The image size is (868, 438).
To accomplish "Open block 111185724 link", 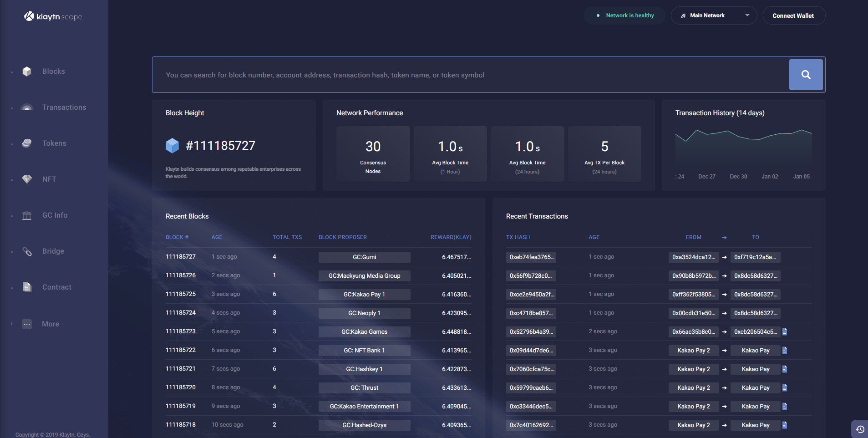I will click(x=181, y=313).
